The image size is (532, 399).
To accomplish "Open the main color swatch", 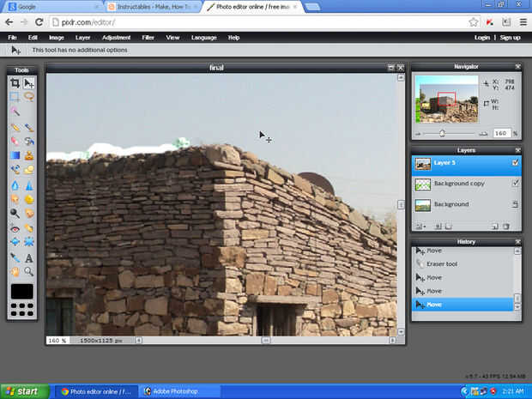I will coord(22,292).
